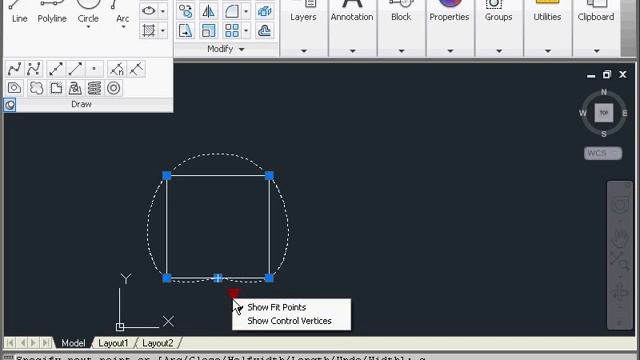Click the Line tool button
640x360 pixels.
[19, 11]
